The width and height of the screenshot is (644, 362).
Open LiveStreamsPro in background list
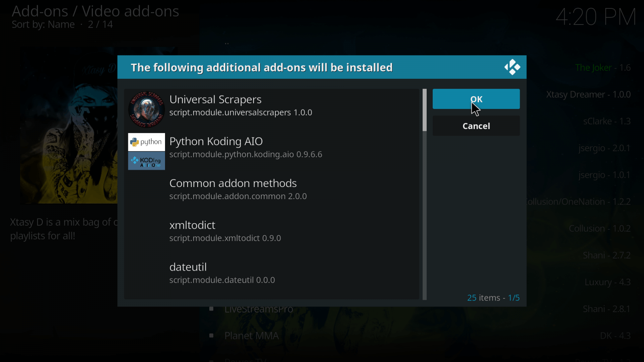coord(259,309)
